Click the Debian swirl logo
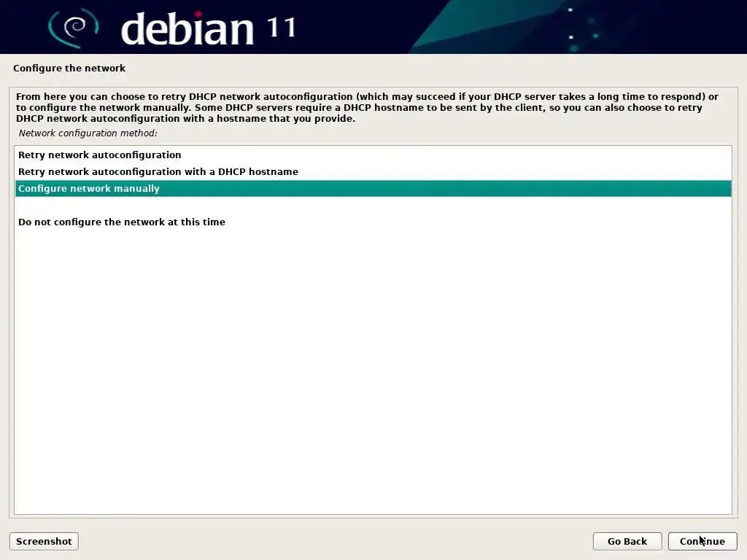This screenshot has height=560, width=747. click(x=74, y=28)
